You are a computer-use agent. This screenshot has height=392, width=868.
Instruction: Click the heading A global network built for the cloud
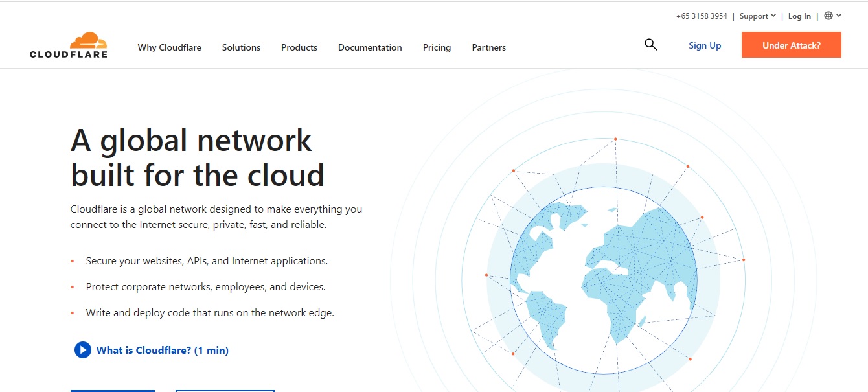pyautogui.click(x=198, y=157)
